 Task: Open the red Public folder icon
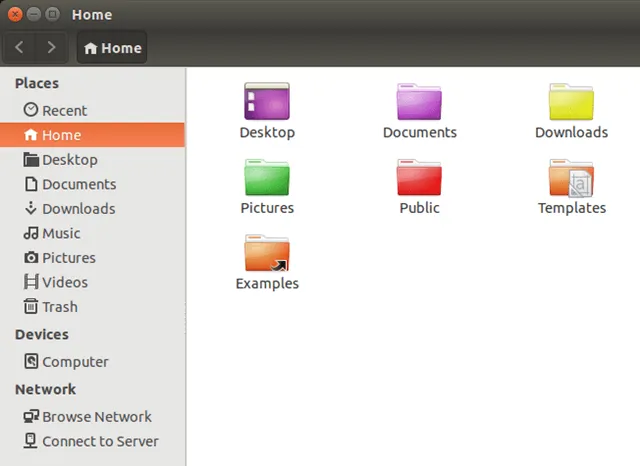419,177
